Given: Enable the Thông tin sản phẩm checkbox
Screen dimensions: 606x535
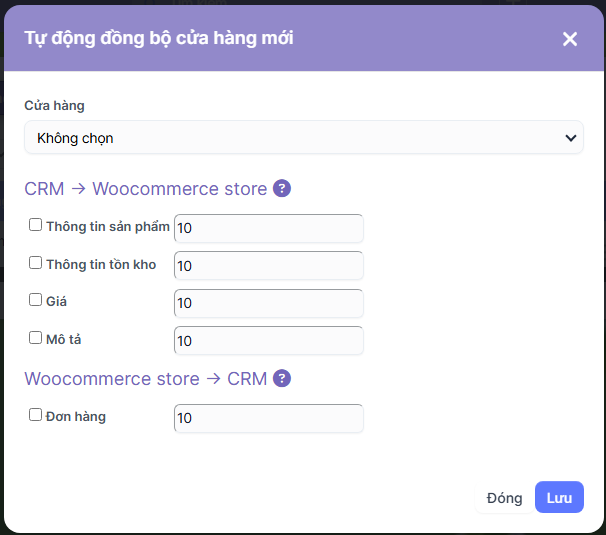Looking at the screenshot, I should pos(36,225).
